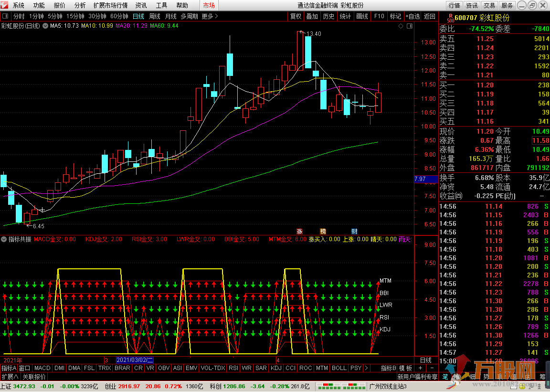Toggle the side panel icon next to the diamond
Screen dimensions: 550x392
tap(409, 26)
